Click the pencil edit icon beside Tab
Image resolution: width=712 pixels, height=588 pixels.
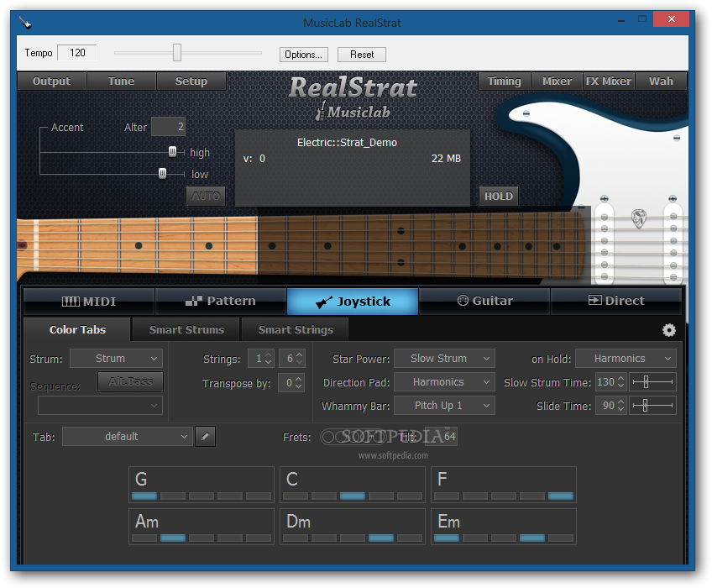point(205,436)
